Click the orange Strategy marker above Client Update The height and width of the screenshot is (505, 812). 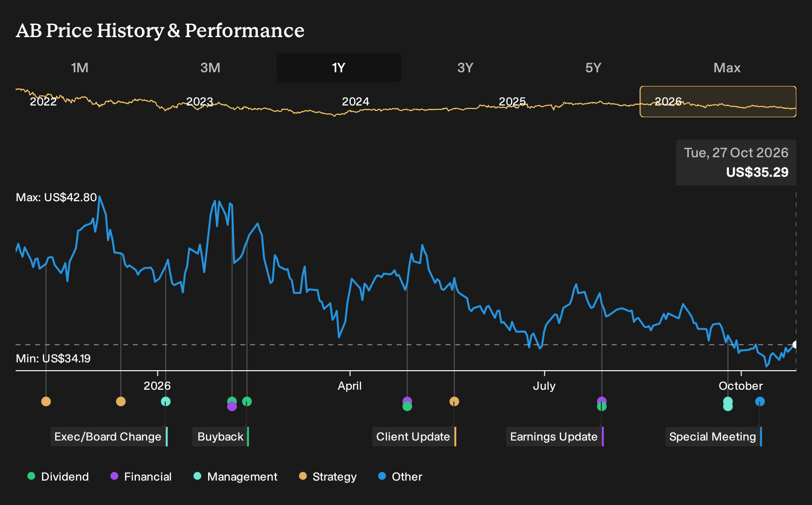pos(454,401)
